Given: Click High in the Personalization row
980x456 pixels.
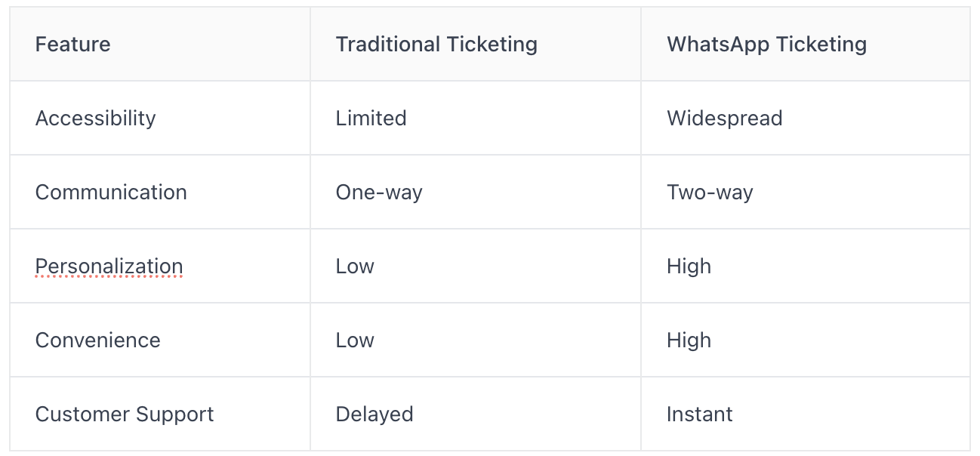Looking at the screenshot, I should [x=689, y=267].
